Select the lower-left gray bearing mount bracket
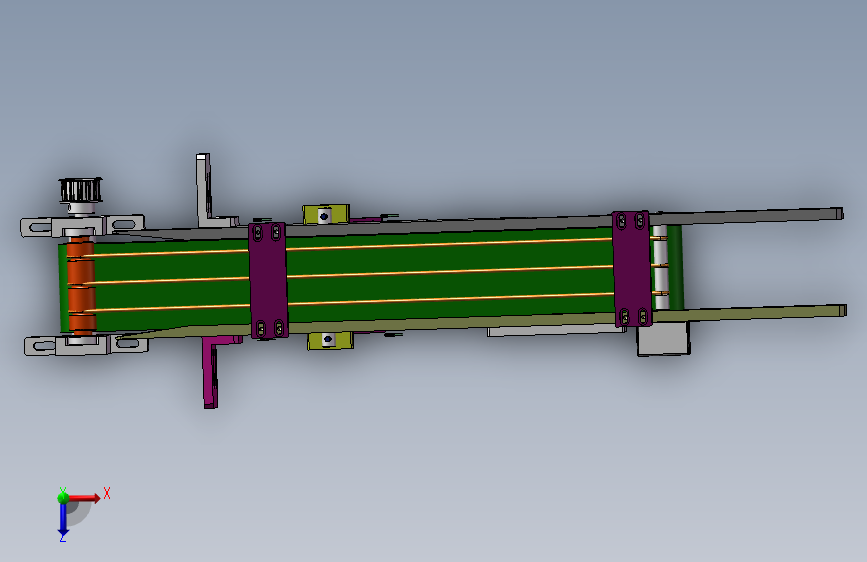This screenshot has height=562, width=867. 86,346
